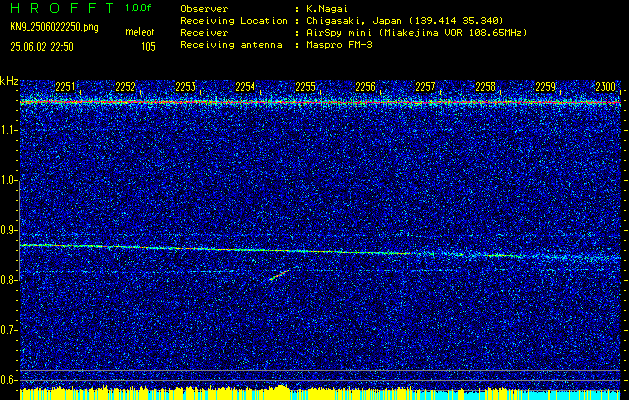Click the kHz axis unit label
Screen dimensions: 629x400
(9, 81)
